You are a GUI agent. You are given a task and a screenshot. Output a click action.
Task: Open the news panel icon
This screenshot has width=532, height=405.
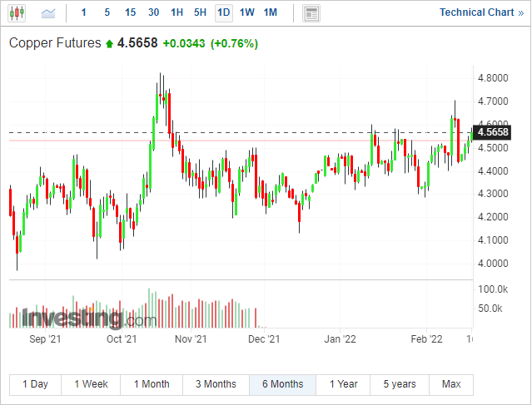tap(311, 13)
